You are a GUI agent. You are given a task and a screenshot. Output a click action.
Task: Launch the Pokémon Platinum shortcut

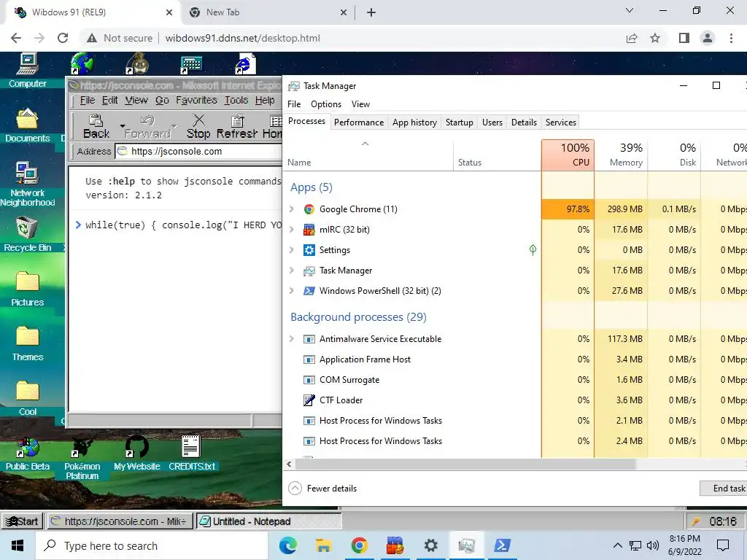point(82,458)
